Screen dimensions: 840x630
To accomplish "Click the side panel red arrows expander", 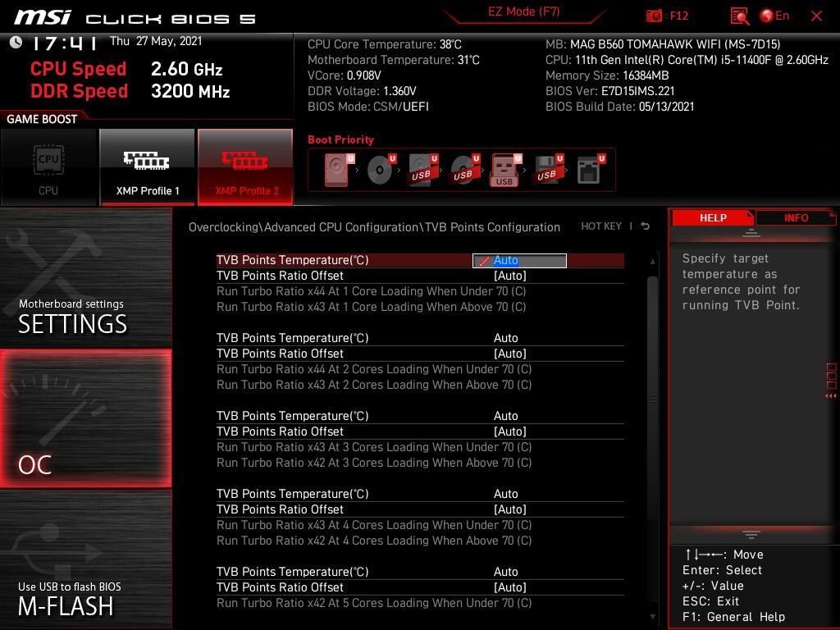I will [x=831, y=396].
